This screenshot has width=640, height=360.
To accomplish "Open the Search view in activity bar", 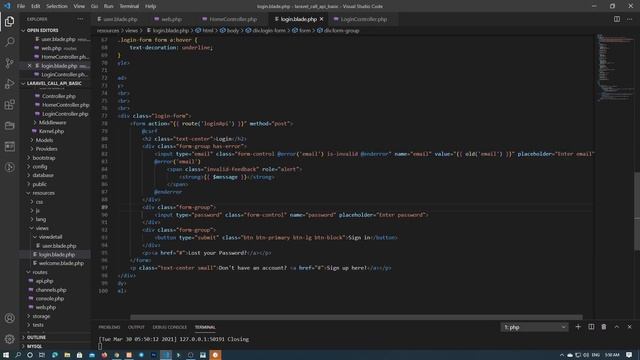I will click(x=9, y=42).
